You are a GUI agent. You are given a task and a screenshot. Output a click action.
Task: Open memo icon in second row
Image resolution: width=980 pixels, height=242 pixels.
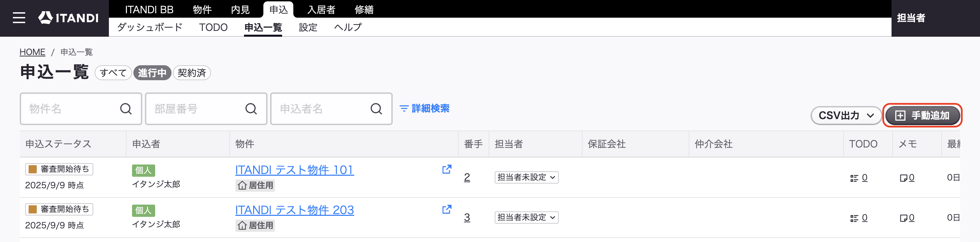click(903, 218)
